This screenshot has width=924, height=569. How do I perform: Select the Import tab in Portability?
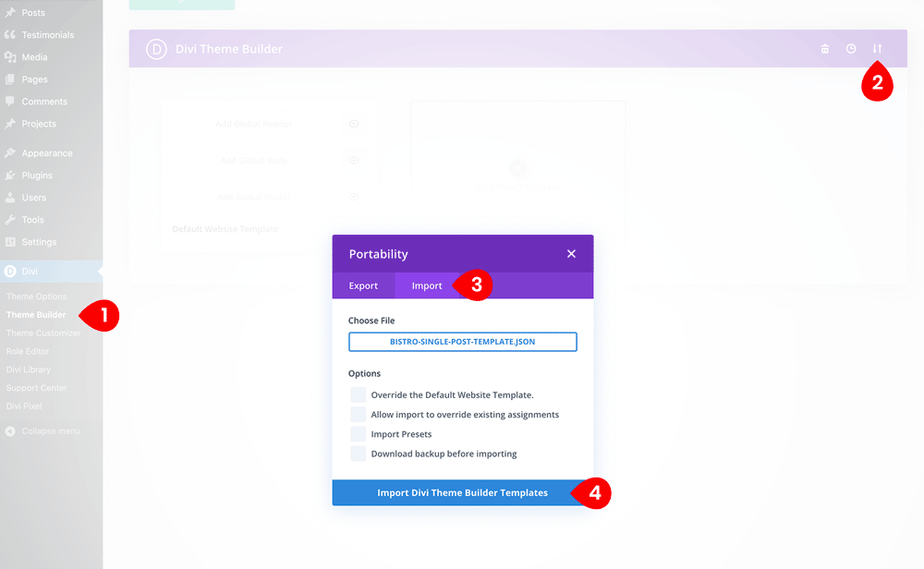coord(426,285)
